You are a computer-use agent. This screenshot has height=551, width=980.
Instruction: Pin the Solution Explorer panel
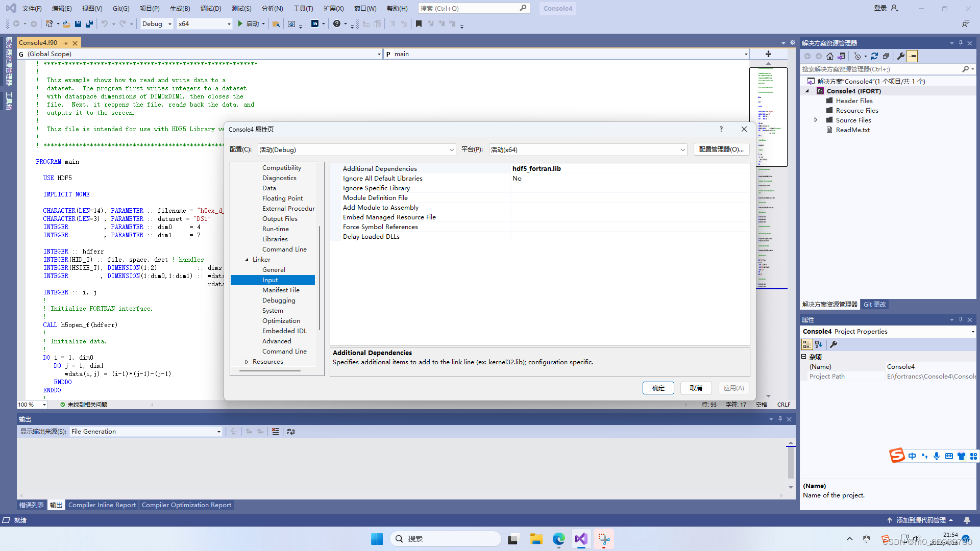[960, 43]
